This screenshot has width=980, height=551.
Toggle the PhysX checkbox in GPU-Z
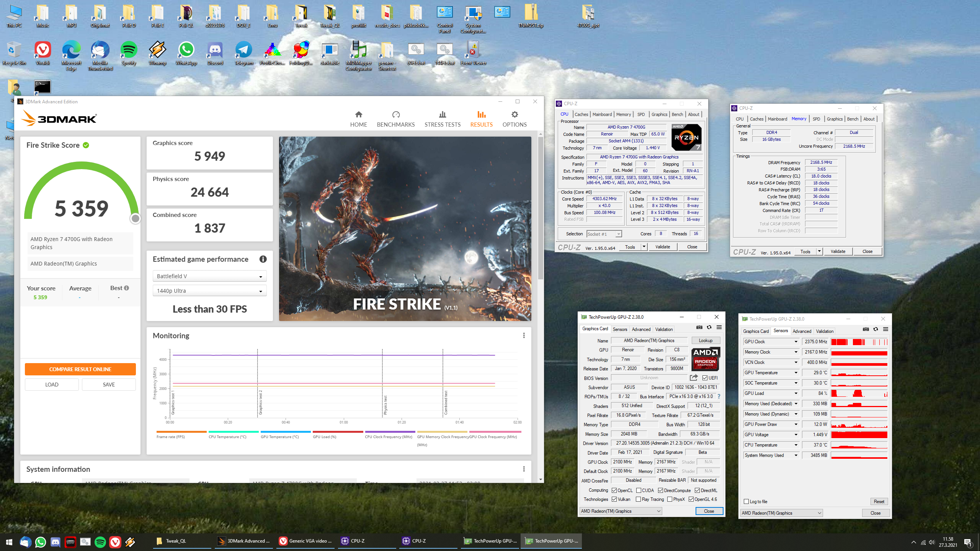(670, 499)
